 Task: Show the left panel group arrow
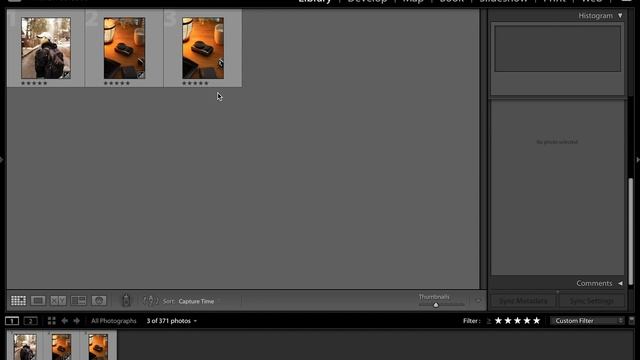tap(2, 160)
